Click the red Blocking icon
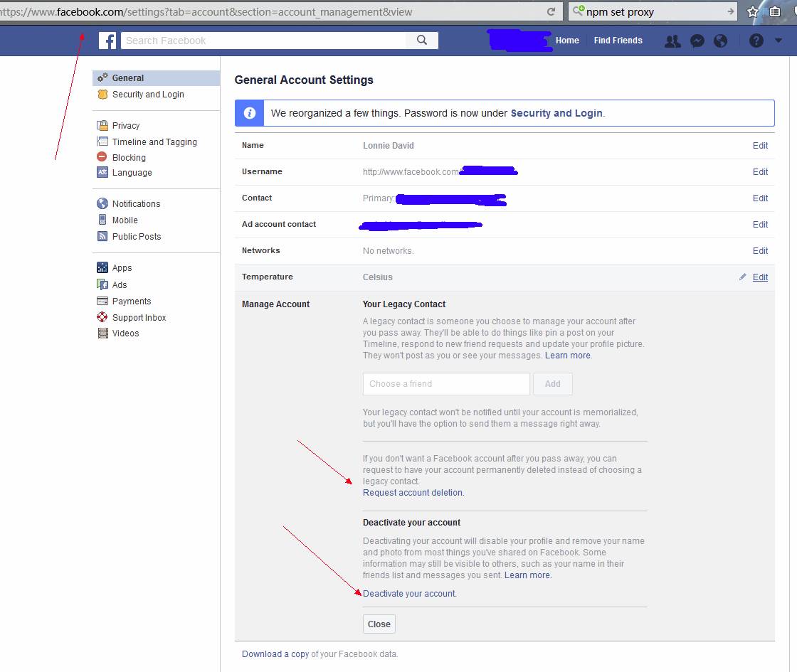The height and width of the screenshot is (672, 797). 102,156
